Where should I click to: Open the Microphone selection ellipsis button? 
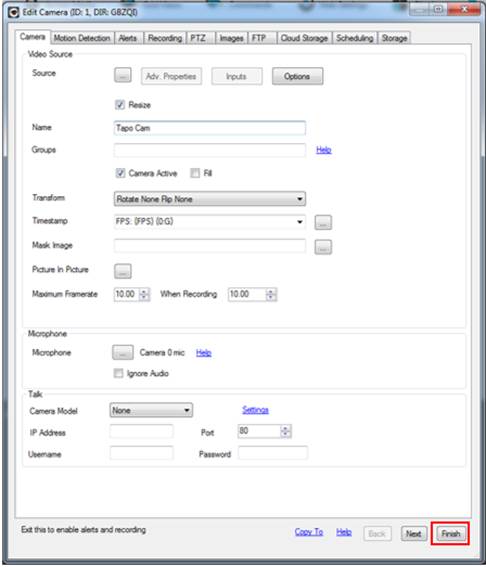(x=123, y=352)
